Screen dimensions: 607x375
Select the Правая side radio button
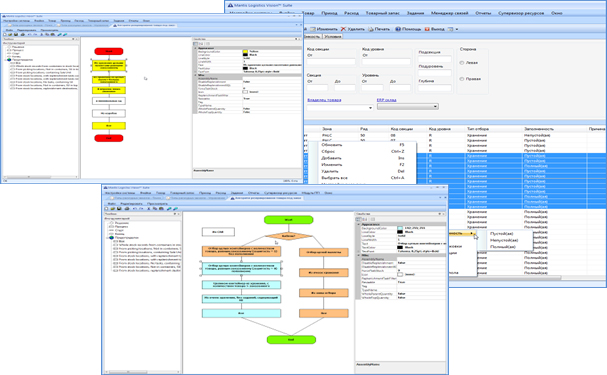pyautogui.click(x=462, y=79)
